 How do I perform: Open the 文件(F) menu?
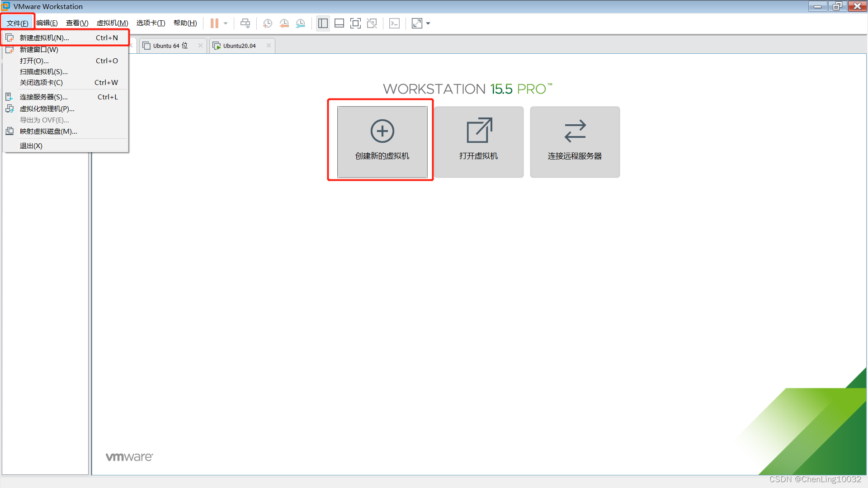point(18,23)
